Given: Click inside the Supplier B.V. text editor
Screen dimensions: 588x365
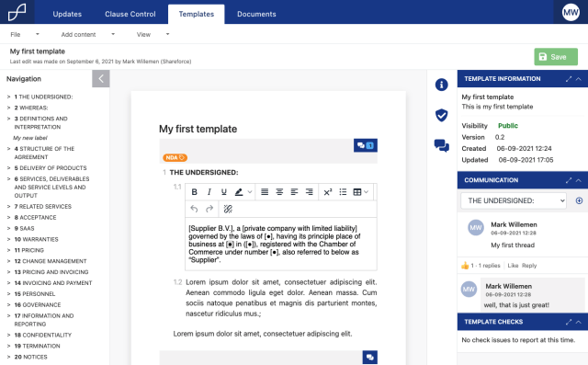Looking at the screenshot, I should [x=281, y=244].
